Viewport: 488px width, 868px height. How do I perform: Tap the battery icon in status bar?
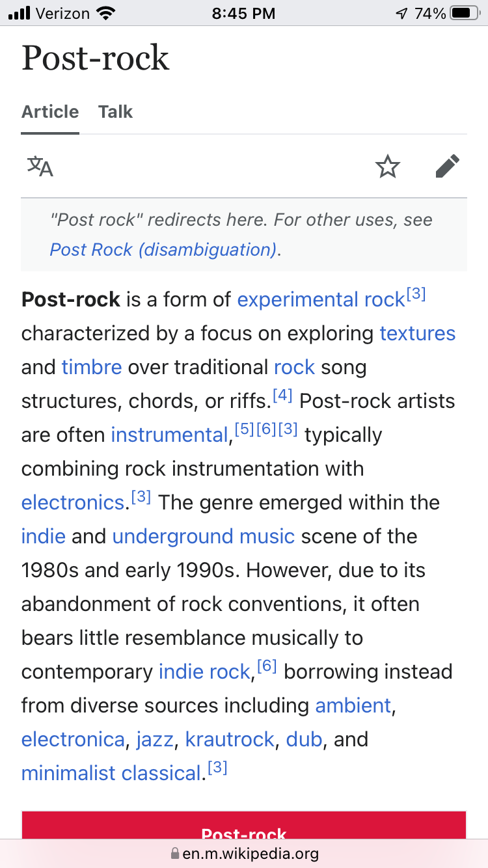[464, 13]
